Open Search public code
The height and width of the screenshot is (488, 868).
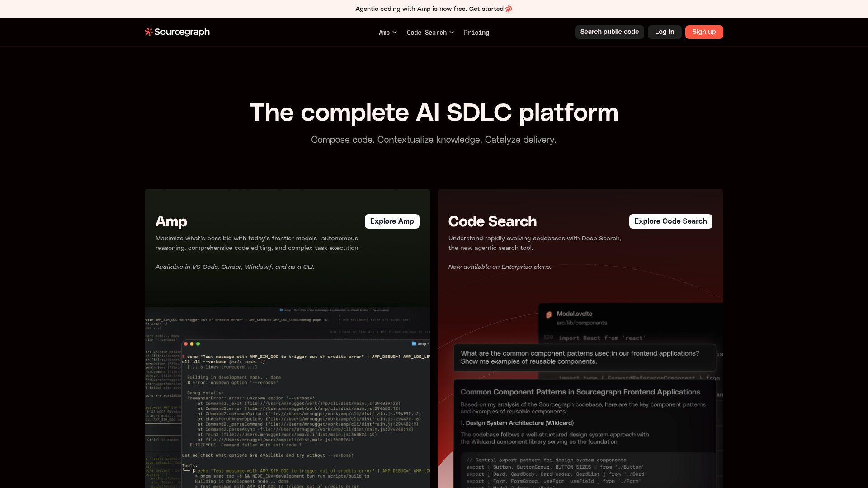click(609, 32)
